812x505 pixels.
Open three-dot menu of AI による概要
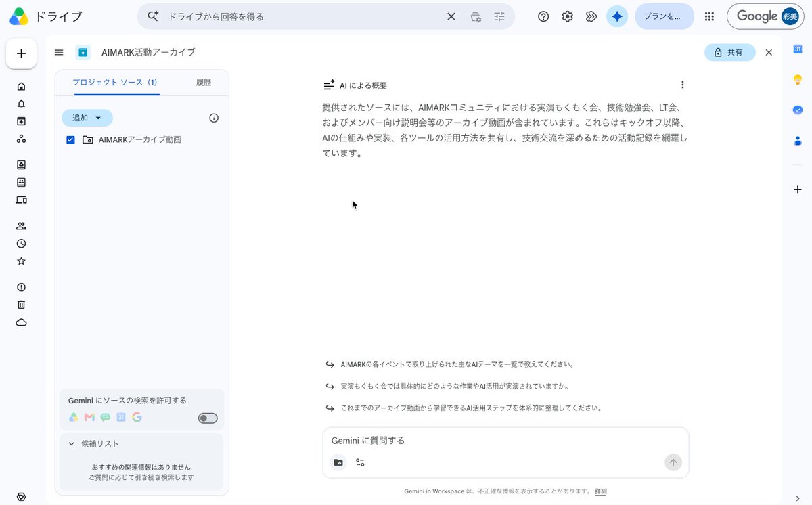click(x=682, y=85)
